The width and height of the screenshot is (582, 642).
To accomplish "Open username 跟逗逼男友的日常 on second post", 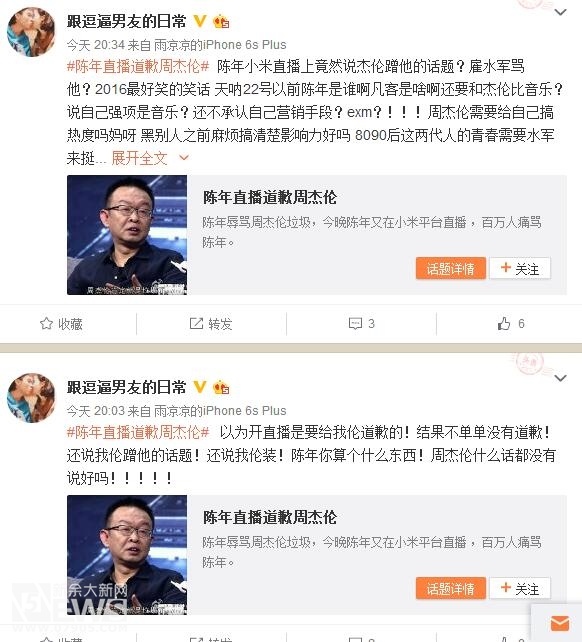I will (127, 387).
